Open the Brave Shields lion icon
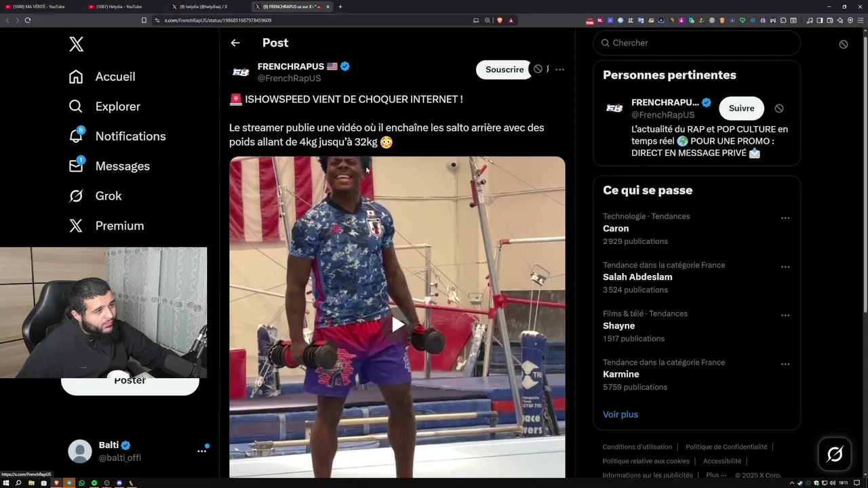The image size is (868, 488). 500,20
